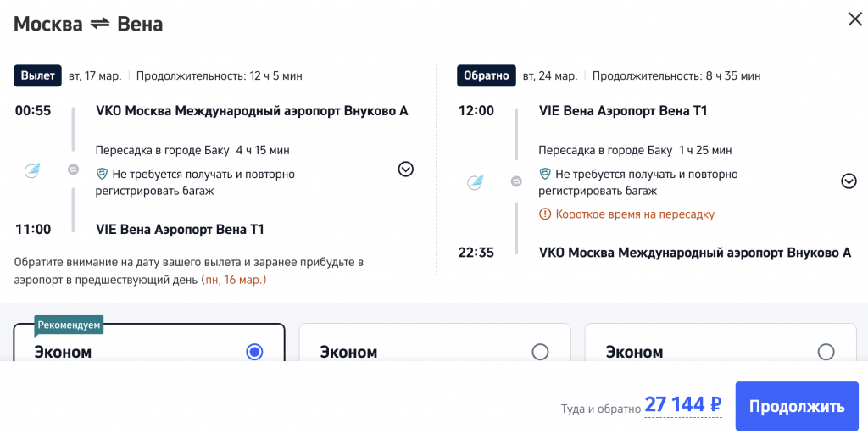
Task: Expand the return Baku layover details
Action: click(x=849, y=181)
